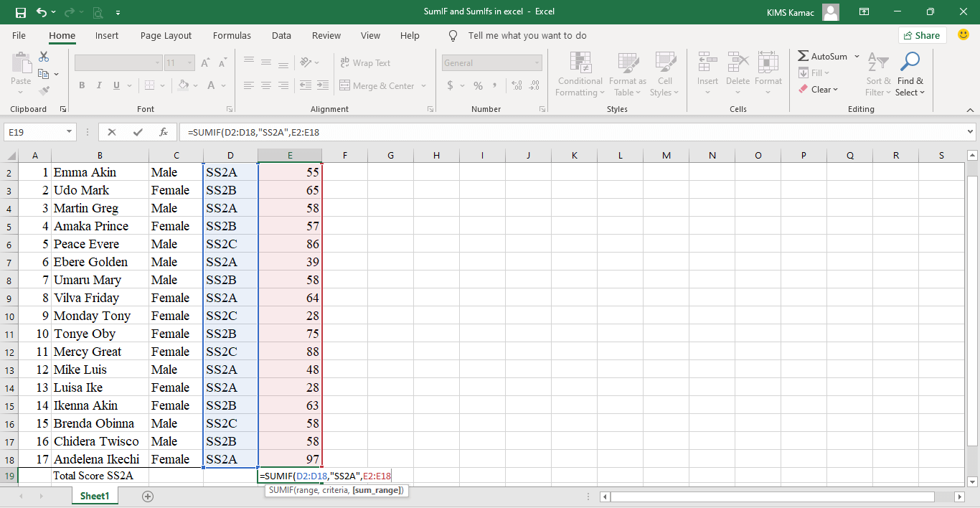Toggle bold formatting

(x=81, y=85)
